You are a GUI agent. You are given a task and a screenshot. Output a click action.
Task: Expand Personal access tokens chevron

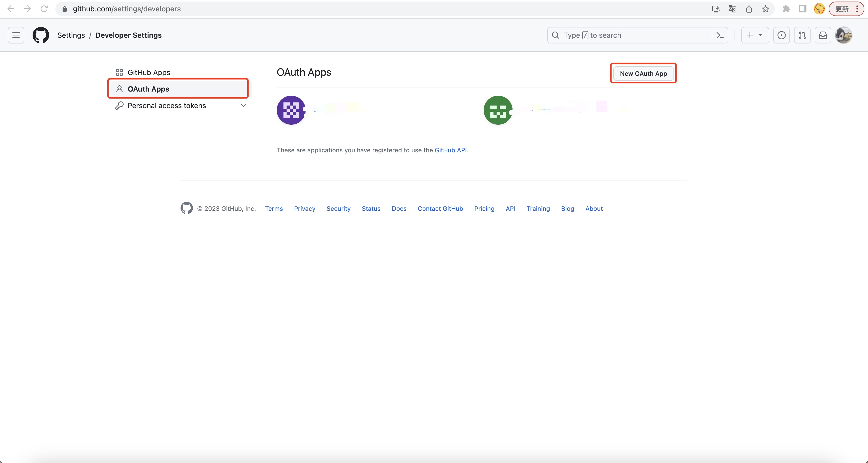tap(243, 106)
